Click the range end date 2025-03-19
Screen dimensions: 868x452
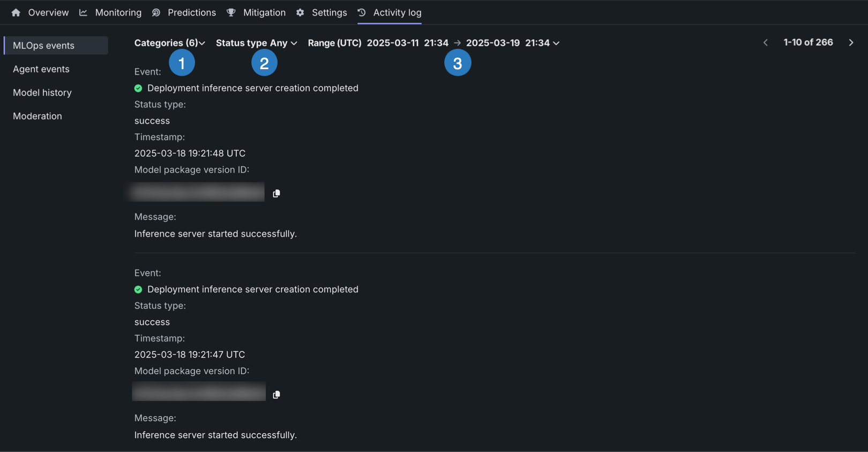tap(492, 43)
